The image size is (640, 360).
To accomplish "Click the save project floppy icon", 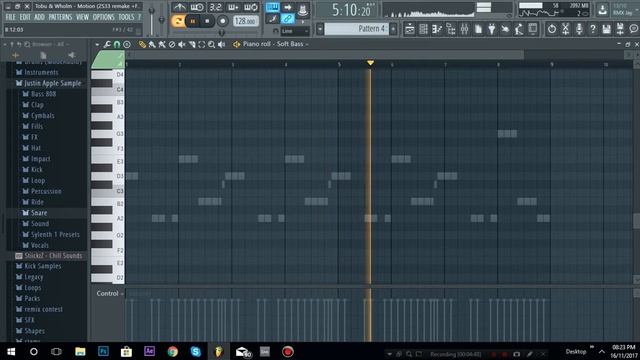I will coord(607,29).
